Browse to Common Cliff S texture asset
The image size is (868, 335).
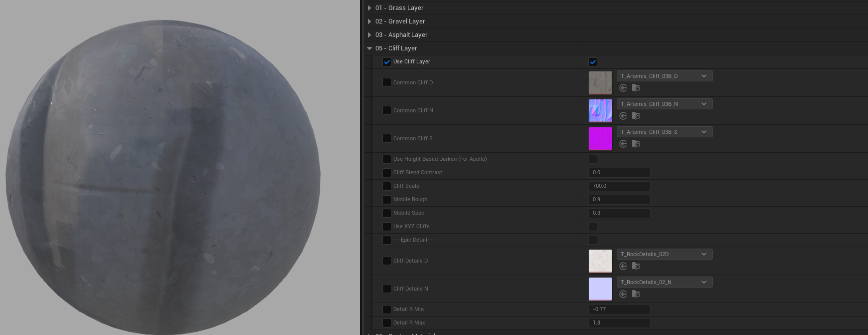(x=636, y=144)
